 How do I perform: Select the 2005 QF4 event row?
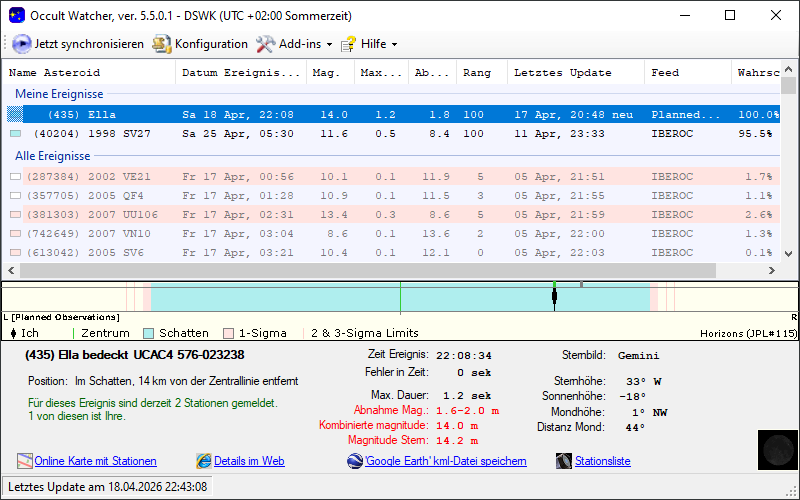[x=393, y=195]
